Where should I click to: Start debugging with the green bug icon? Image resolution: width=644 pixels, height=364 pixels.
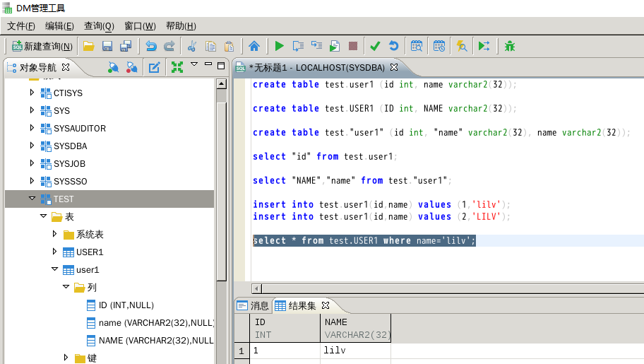pyautogui.click(x=510, y=46)
